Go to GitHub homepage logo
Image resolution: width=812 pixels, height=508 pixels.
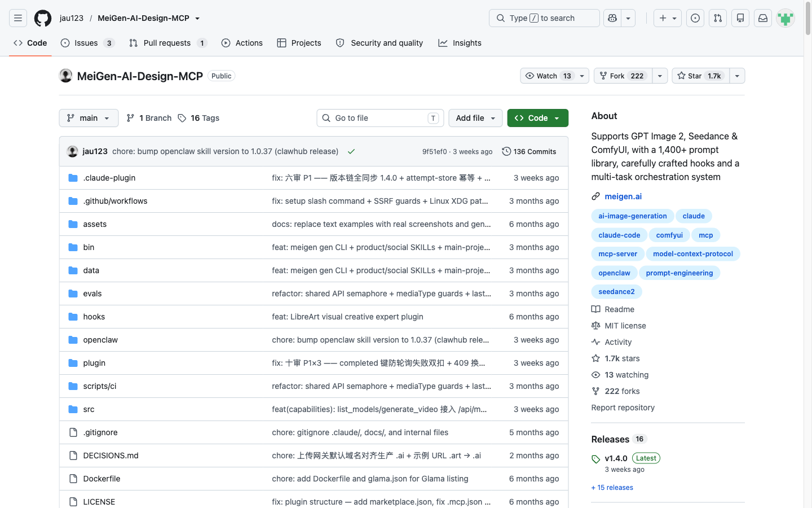(43, 18)
